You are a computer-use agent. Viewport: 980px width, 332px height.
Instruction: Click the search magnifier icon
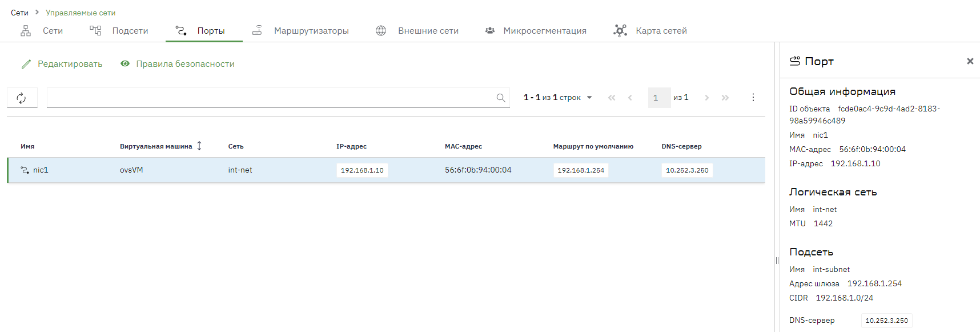pos(501,98)
